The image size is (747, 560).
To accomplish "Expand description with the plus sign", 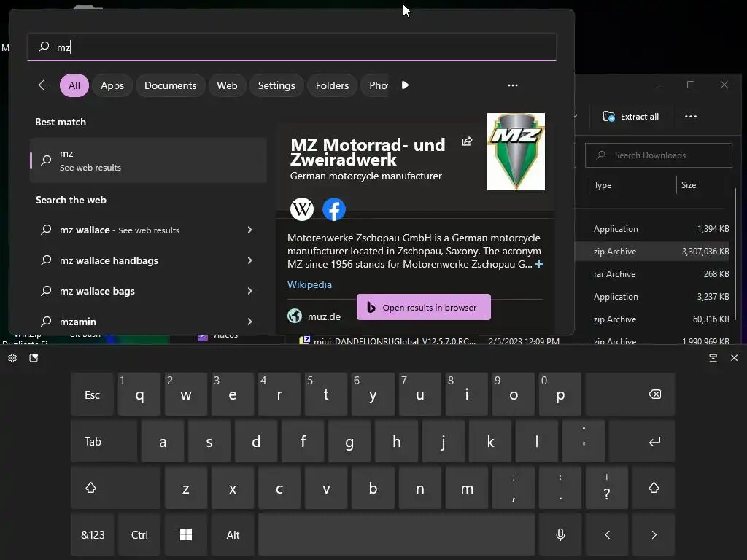I will coord(539,264).
